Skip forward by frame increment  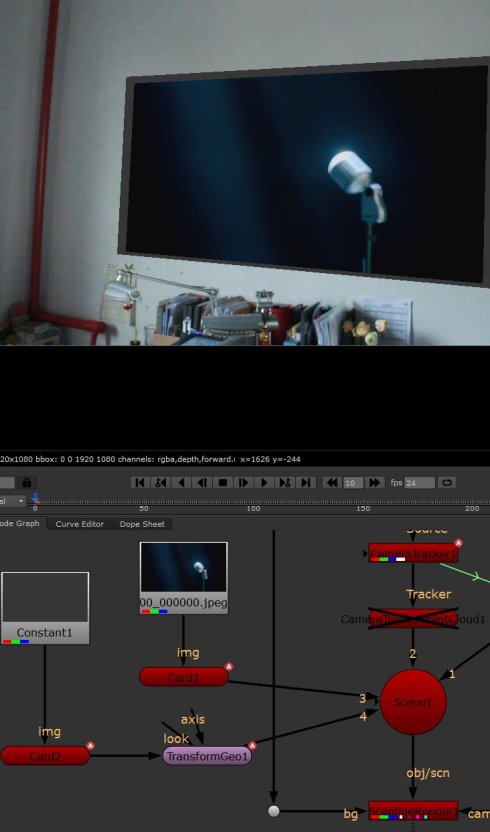click(375, 482)
